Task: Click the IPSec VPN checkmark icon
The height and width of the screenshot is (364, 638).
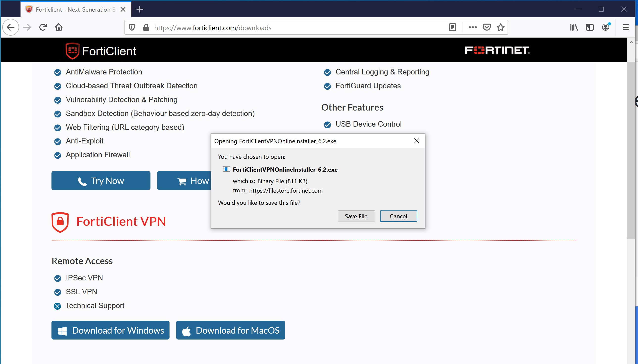Action: (58, 278)
